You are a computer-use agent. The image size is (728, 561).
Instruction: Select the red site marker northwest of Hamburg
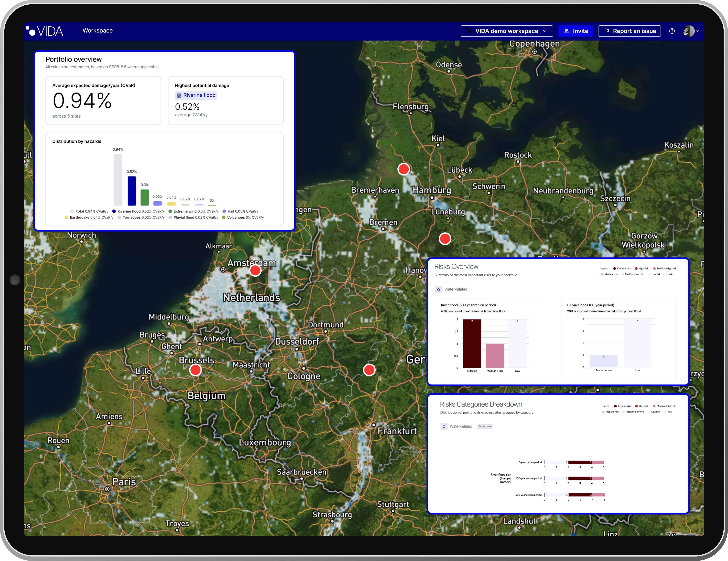tap(403, 169)
